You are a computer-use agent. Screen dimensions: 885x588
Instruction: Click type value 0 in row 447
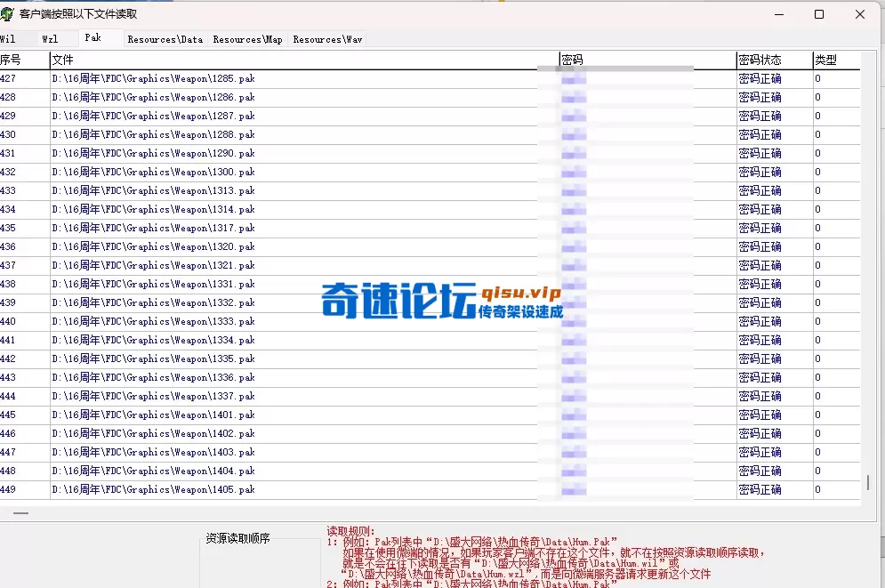[817, 452]
